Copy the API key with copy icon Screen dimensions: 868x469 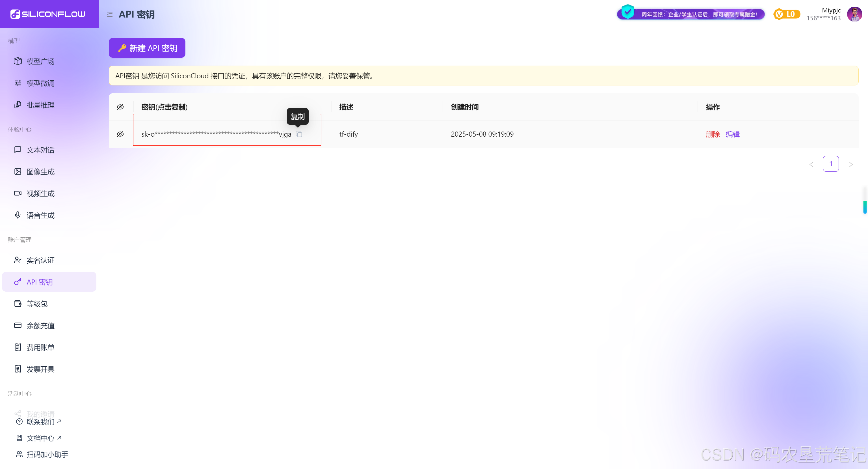[x=299, y=134]
